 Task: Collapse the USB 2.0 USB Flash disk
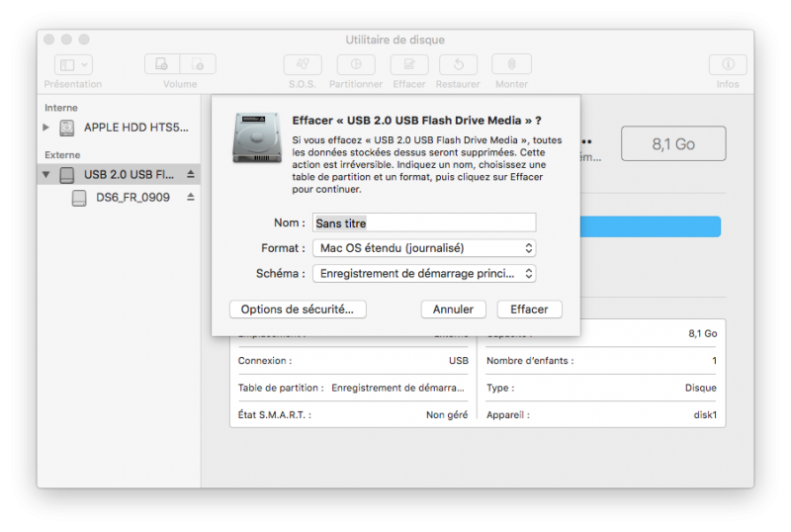click(x=45, y=175)
